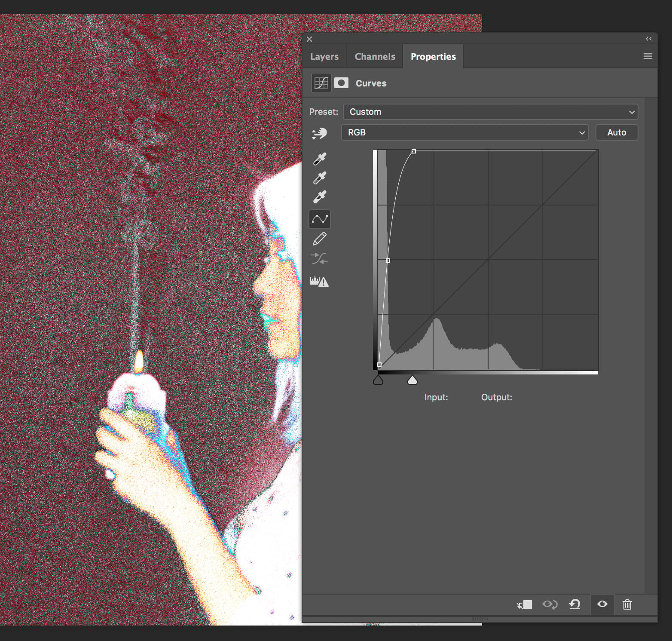This screenshot has height=641, width=672.
Task: Open the RGB channel dropdown
Action: (x=464, y=132)
